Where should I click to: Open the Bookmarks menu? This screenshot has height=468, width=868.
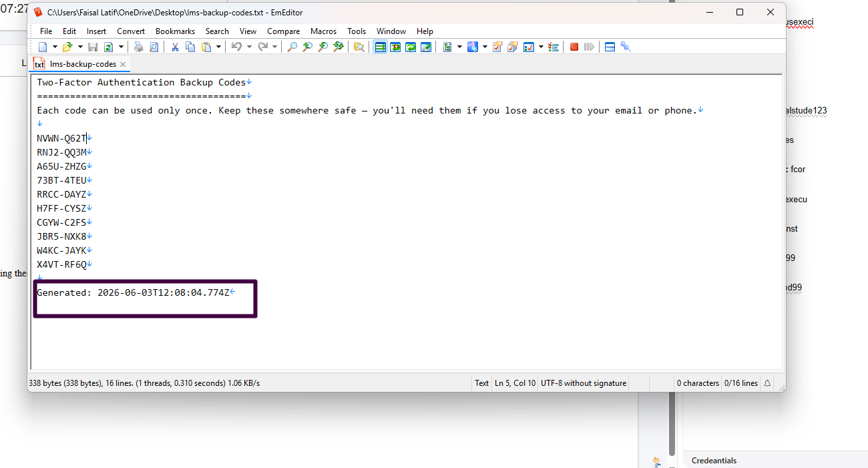pyautogui.click(x=175, y=31)
